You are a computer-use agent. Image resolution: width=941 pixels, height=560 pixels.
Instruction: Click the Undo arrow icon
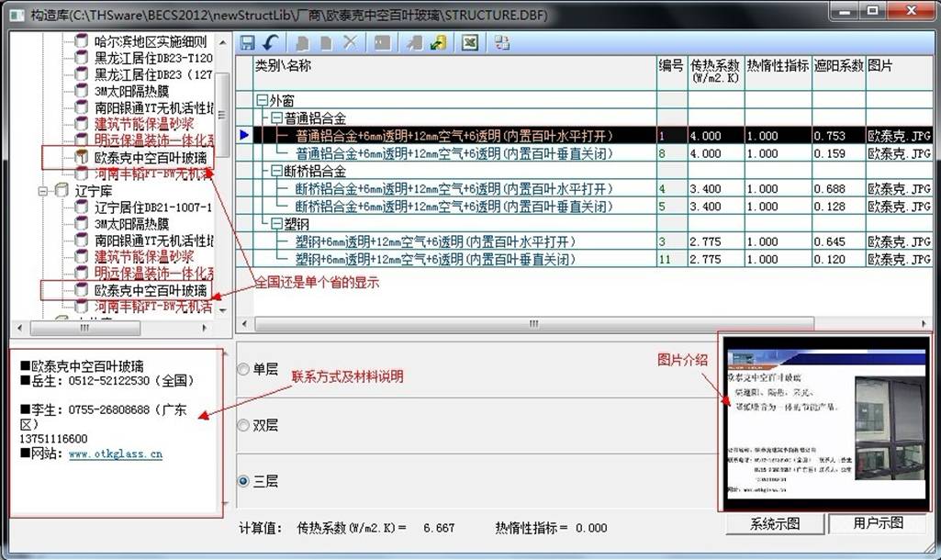click(x=272, y=42)
